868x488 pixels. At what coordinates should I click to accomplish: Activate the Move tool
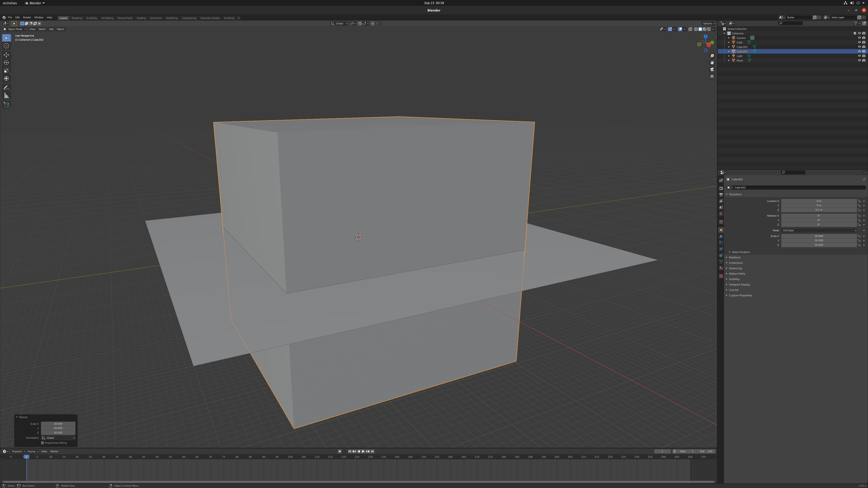6,55
